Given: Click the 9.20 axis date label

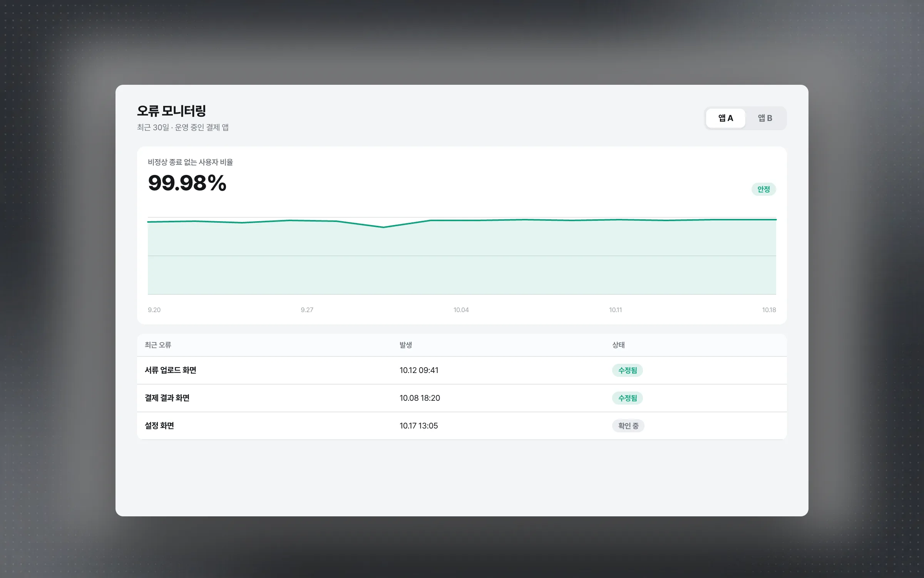Looking at the screenshot, I should click(x=154, y=310).
